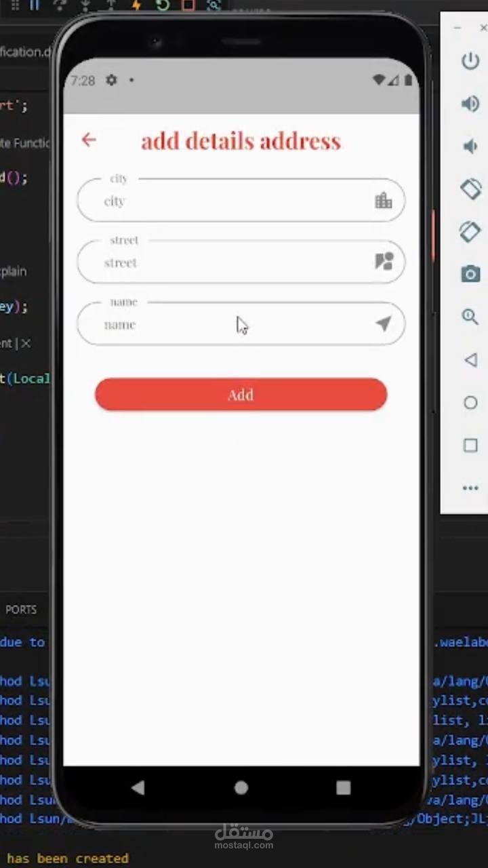Tap the red back arrow in the app header
Image resolution: width=488 pixels, height=868 pixels.
pos(89,140)
